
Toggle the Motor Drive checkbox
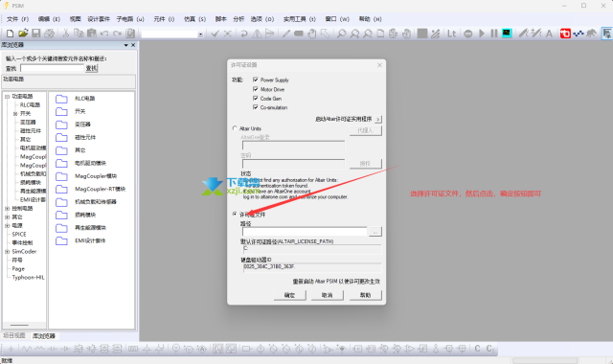pyautogui.click(x=256, y=89)
